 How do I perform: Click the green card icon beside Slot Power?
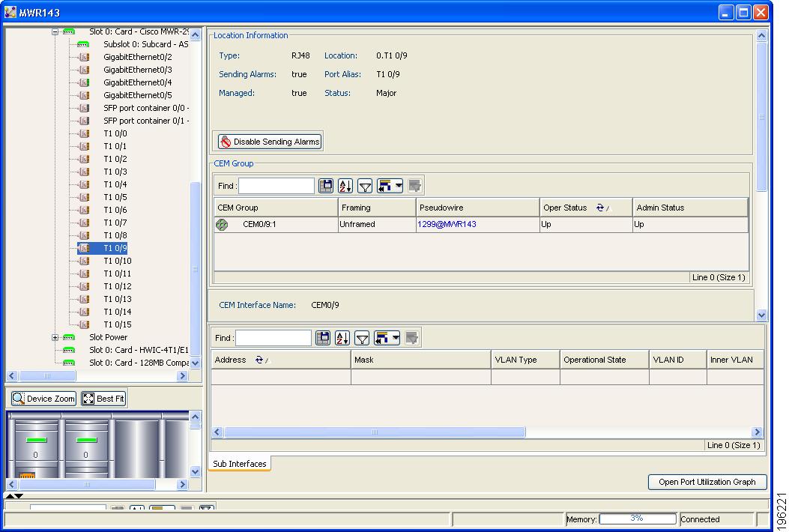pos(69,337)
